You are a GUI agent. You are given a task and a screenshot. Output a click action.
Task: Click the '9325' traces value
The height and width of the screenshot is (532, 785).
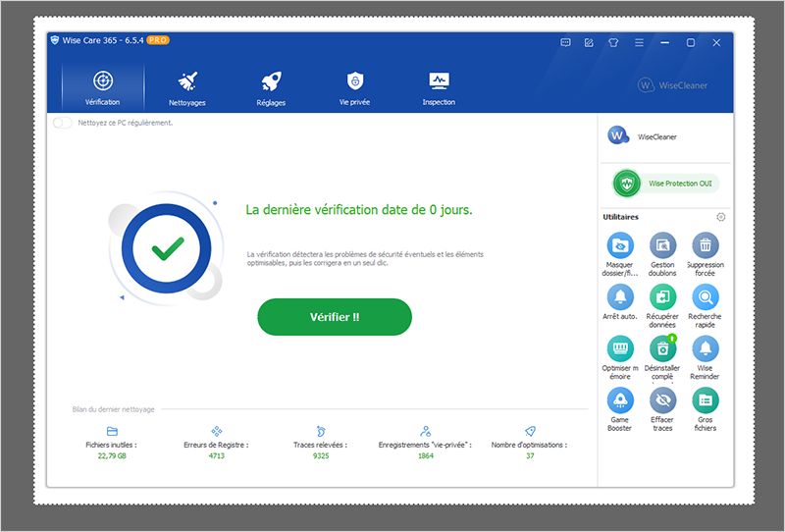click(x=321, y=455)
